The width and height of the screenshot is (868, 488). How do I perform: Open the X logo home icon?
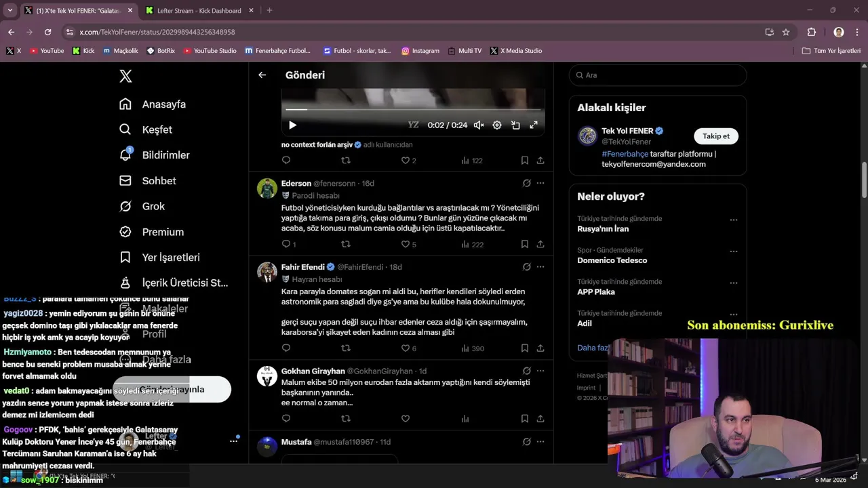(x=125, y=76)
